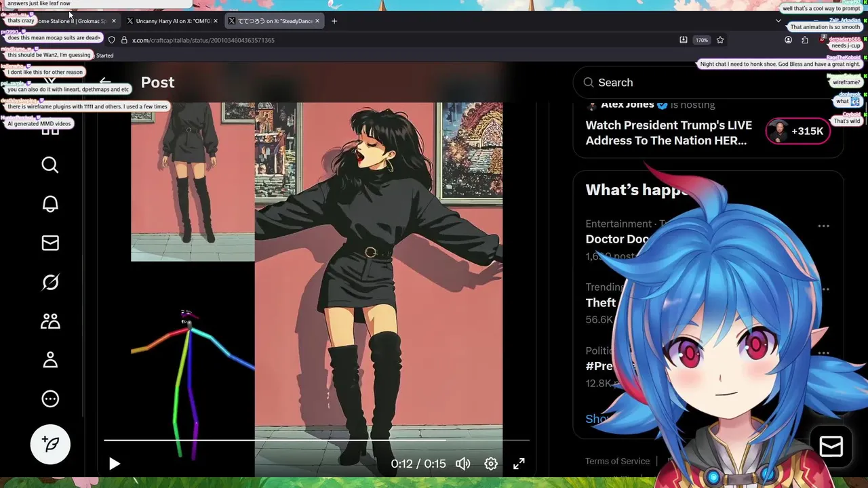The height and width of the screenshot is (488, 868).
Task: Join the +315K listeners live space
Action: pos(798,131)
